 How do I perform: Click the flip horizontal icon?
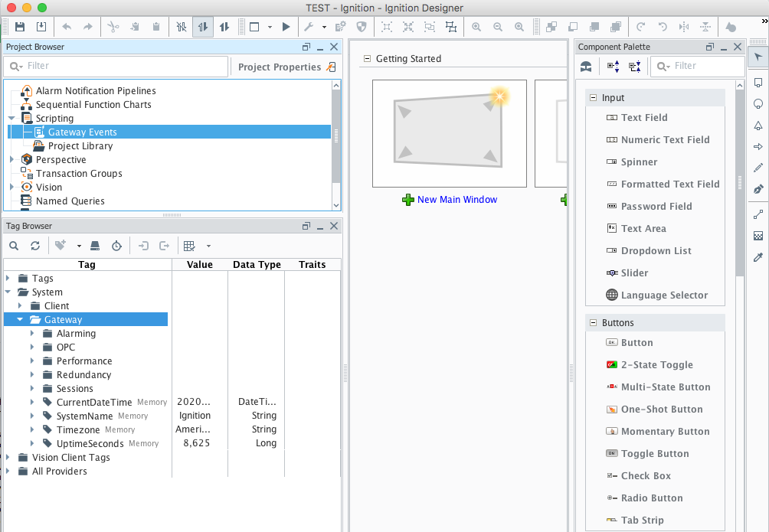click(684, 27)
